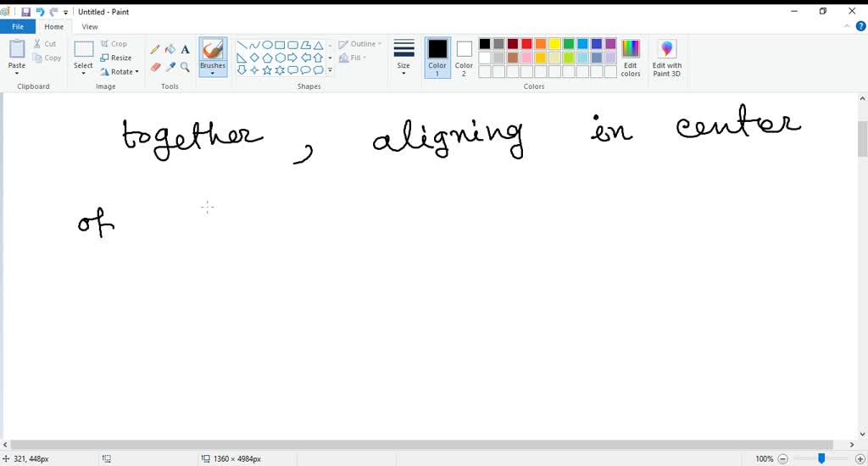This screenshot has width=868, height=466.
Task: Open the Size thickness dropdown
Action: point(403,57)
